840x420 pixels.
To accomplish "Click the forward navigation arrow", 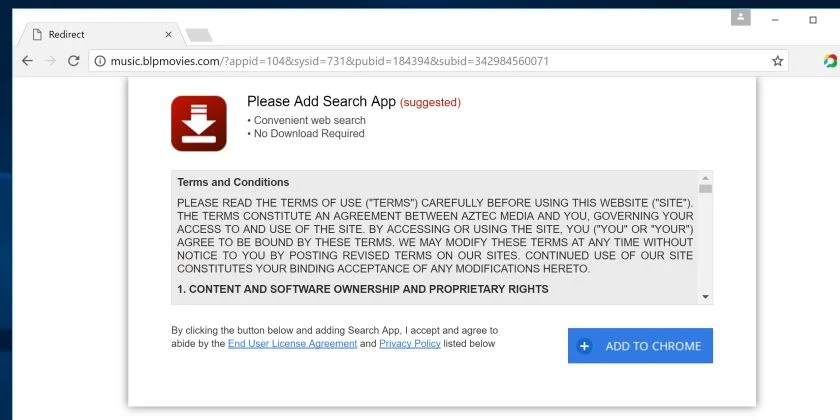I will (50, 61).
